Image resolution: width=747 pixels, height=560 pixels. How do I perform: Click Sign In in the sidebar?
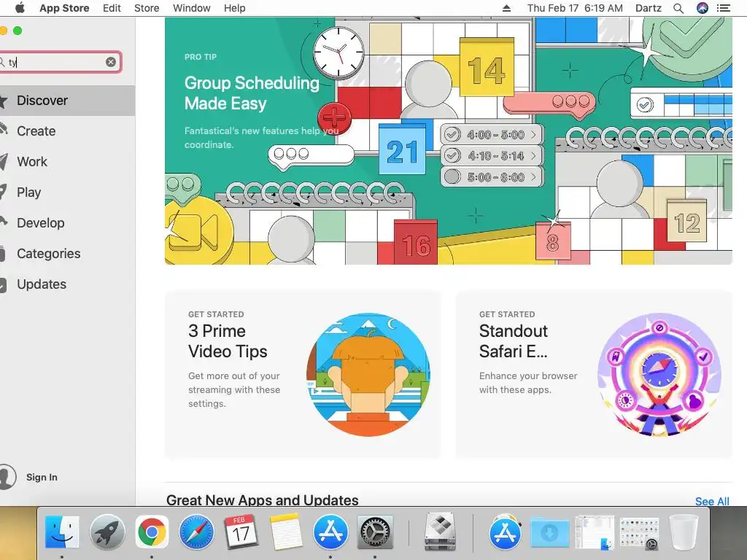42,477
